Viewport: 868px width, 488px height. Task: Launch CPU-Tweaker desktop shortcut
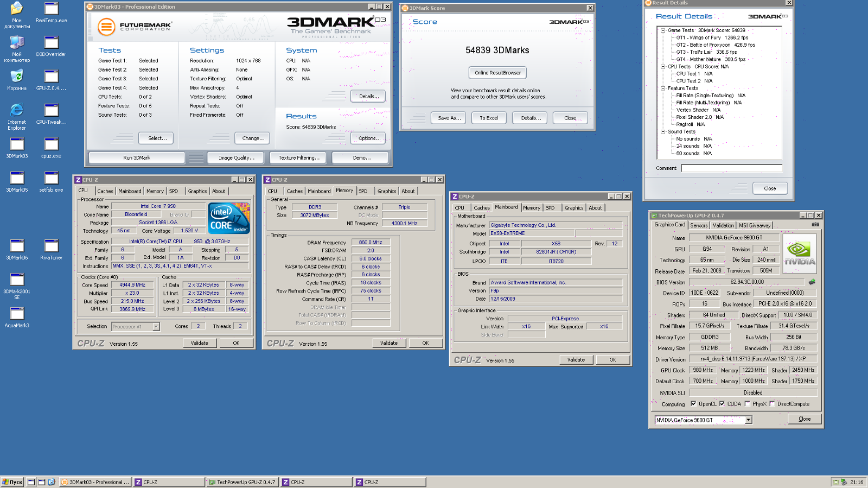[x=52, y=115]
